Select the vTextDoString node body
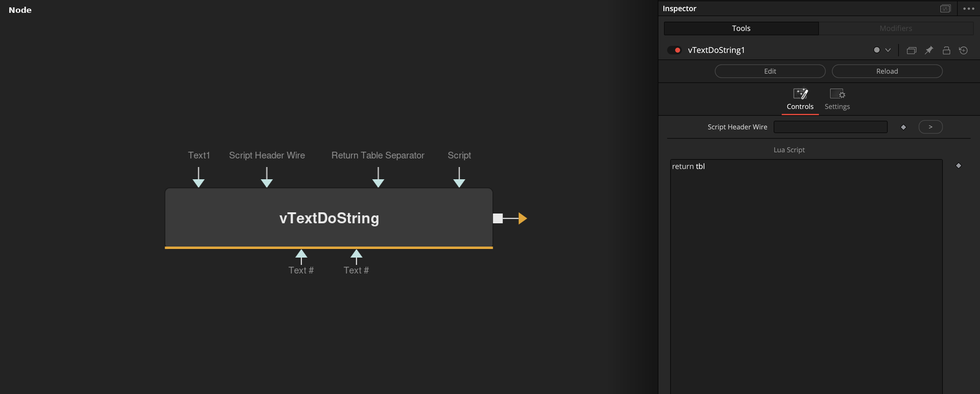Image resolution: width=980 pixels, height=394 pixels. [x=329, y=218]
